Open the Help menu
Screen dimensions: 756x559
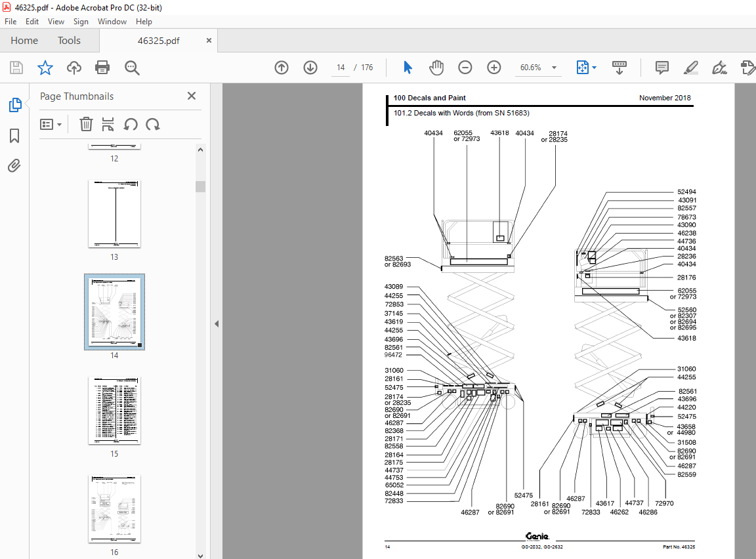144,22
